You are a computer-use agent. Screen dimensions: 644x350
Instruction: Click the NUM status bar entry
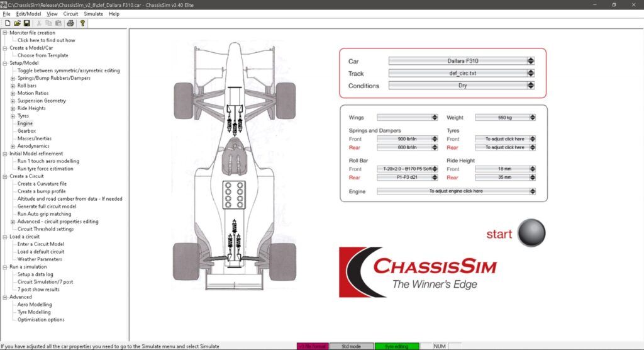click(x=440, y=346)
